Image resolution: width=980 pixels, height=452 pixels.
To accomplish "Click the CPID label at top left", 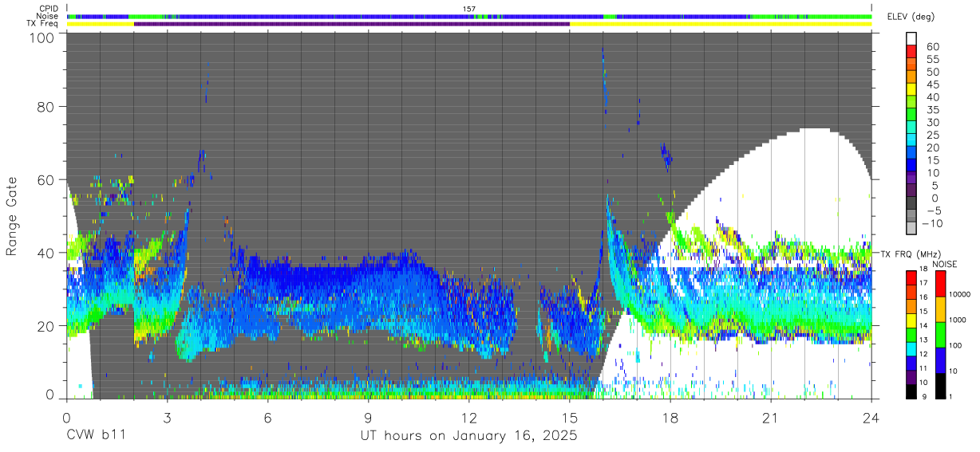I will (48, 8).
